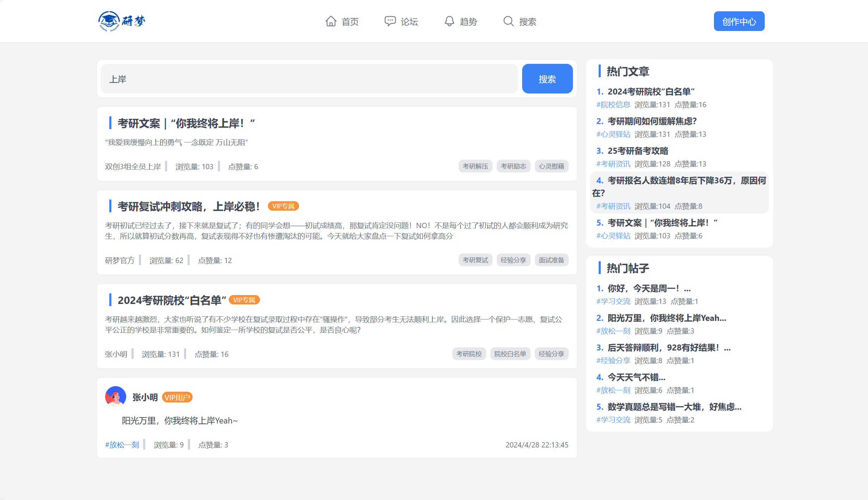868x500 pixels.
Task: Open 考研复试冲刺攻略，上岸必稳 article
Action: point(188,206)
